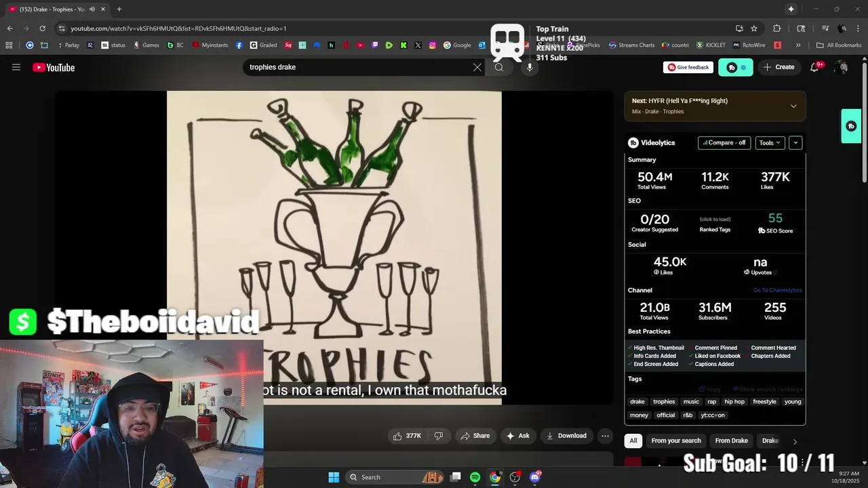The image size is (868, 488).
Task: Click the Download button
Action: tap(566, 436)
